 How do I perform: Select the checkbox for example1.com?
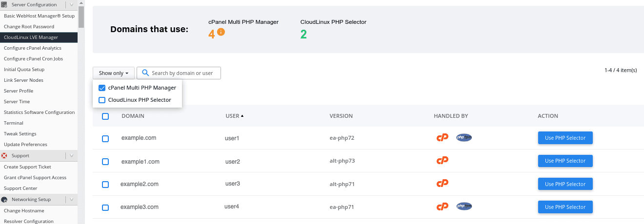[x=105, y=162]
